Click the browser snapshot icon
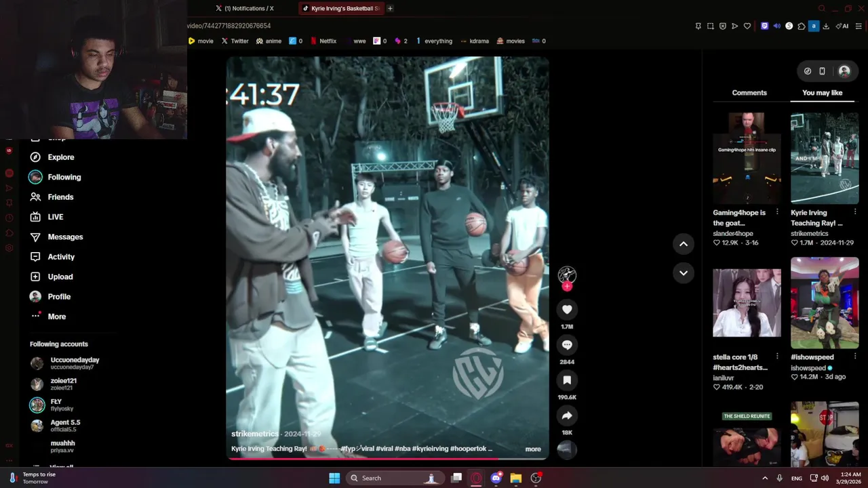The image size is (868, 488). [x=710, y=26]
